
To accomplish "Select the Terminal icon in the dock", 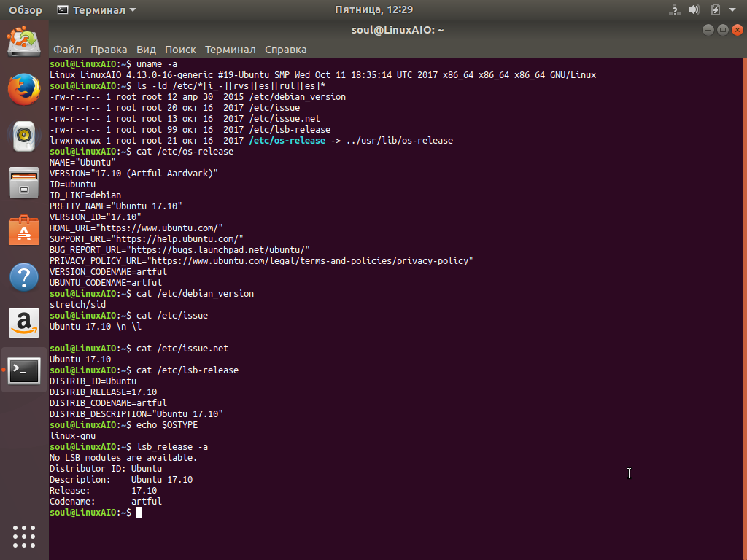I will point(24,370).
